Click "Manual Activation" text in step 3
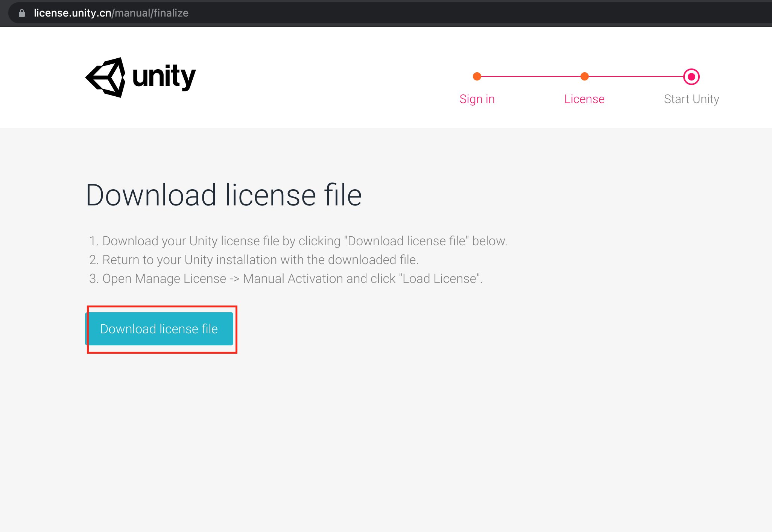Screen dimensions: 772x532 293,278
